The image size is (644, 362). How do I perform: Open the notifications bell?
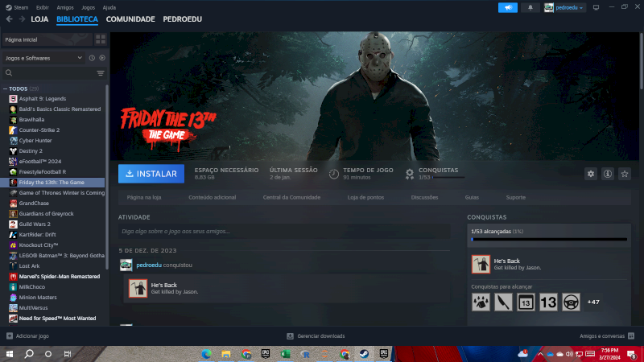pos(530,7)
